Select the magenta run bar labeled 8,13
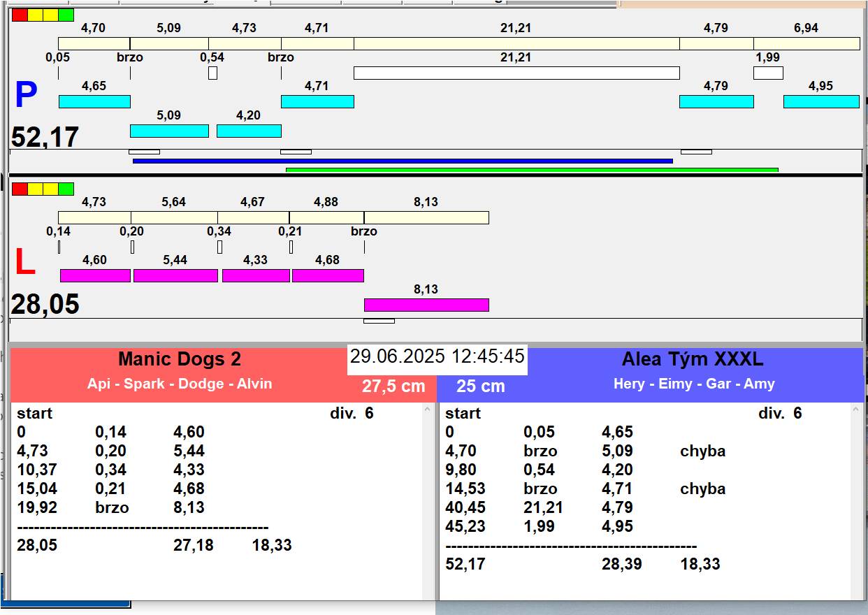Screen dimensions: 868x615 coord(426,305)
